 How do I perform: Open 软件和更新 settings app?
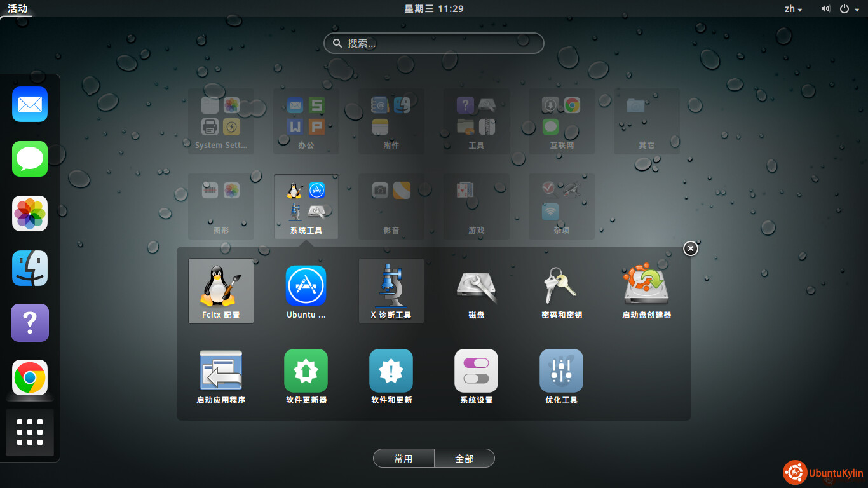[391, 376]
